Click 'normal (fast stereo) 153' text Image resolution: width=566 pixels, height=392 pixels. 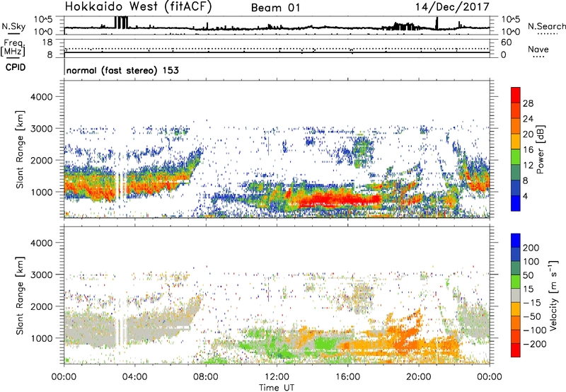(122, 70)
